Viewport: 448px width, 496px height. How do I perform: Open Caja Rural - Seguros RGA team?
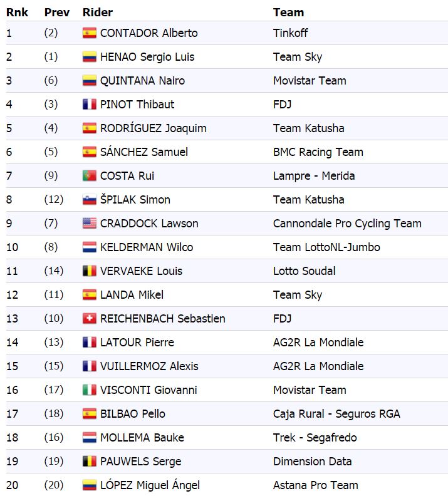point(336,414)
